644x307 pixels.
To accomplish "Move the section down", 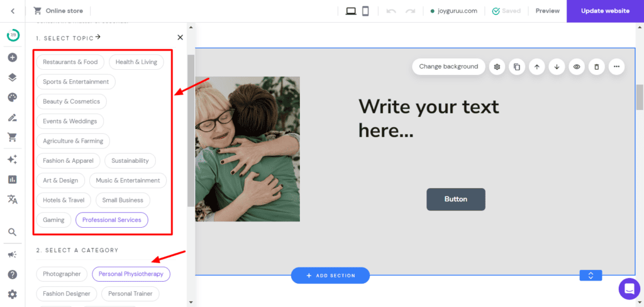I will point(557,67).
